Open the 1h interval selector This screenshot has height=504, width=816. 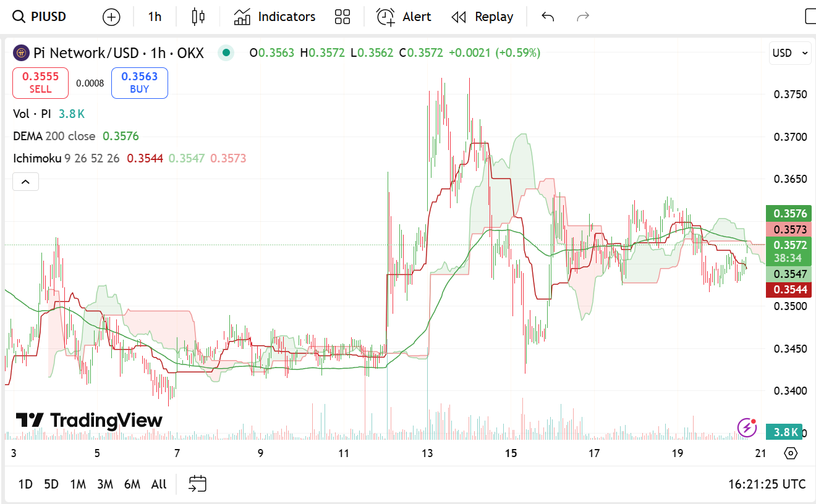click(155, 17)
